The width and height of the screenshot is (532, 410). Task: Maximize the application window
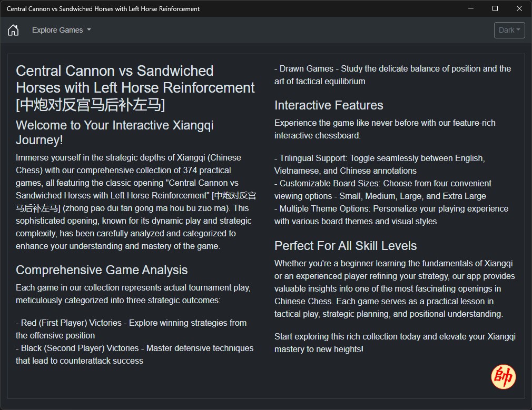click(x=495, y=8)
